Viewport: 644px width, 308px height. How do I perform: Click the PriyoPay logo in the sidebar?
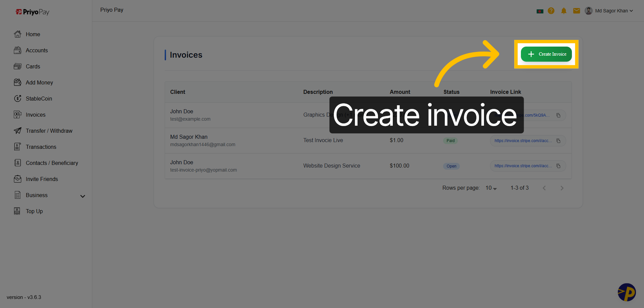click(x=32, y=12)
